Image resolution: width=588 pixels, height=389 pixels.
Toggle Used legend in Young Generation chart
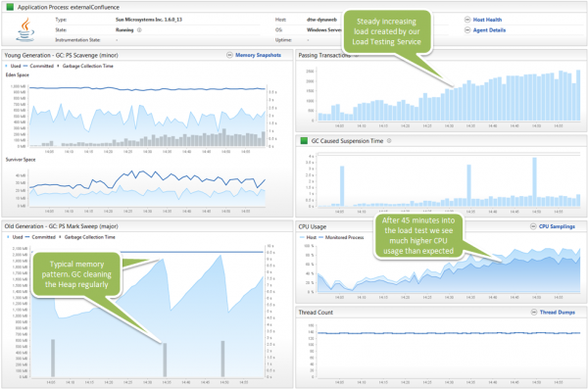pyautogui.click(x=13, y=66)
